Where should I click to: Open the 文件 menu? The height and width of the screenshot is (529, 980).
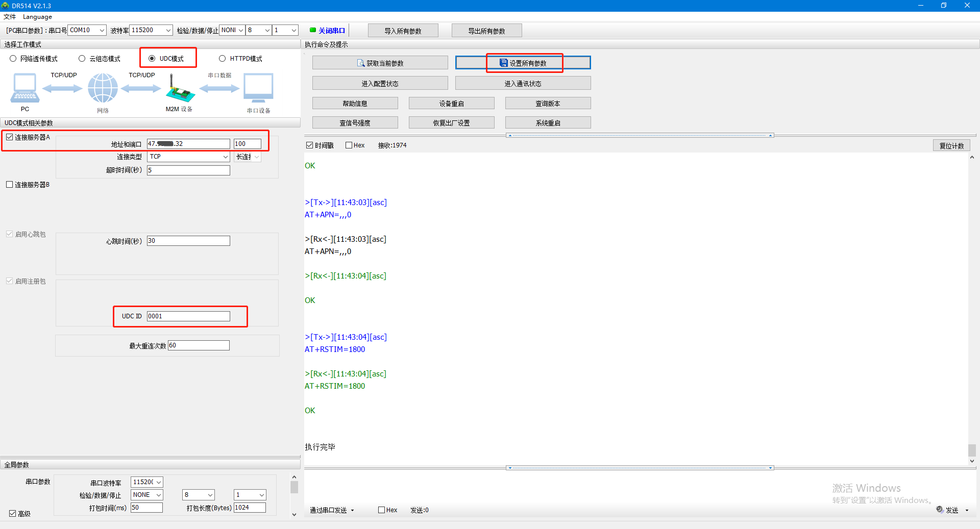(10, 17)
